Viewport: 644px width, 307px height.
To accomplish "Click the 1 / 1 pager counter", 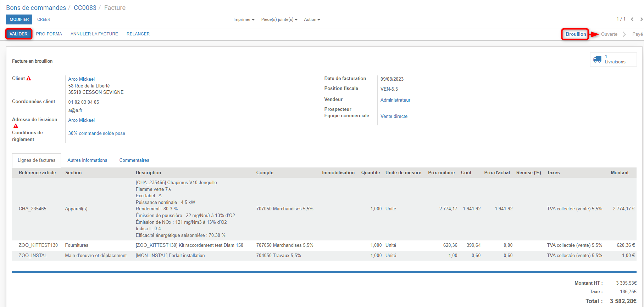I will pyautogui.click(x=621, y=19).
